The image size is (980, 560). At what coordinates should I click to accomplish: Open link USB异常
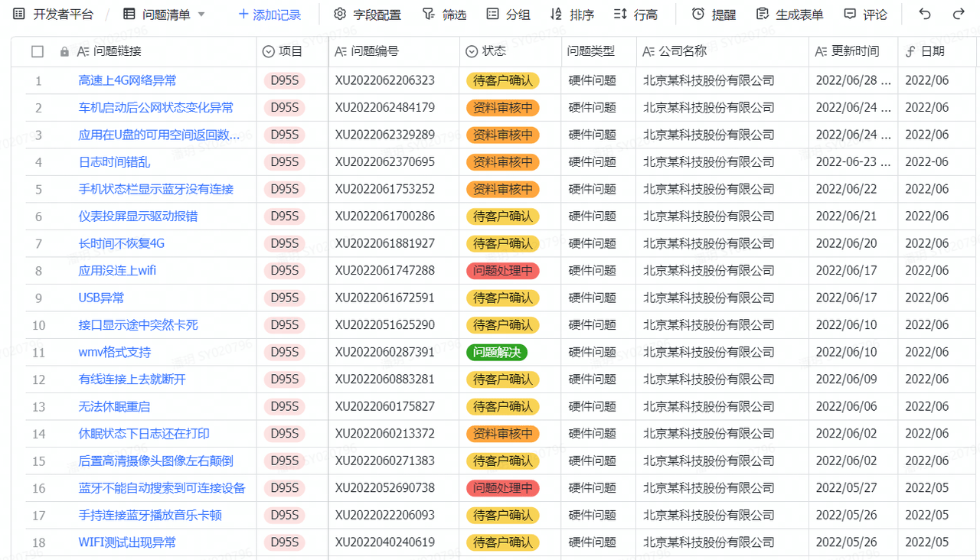coord(101,298)
